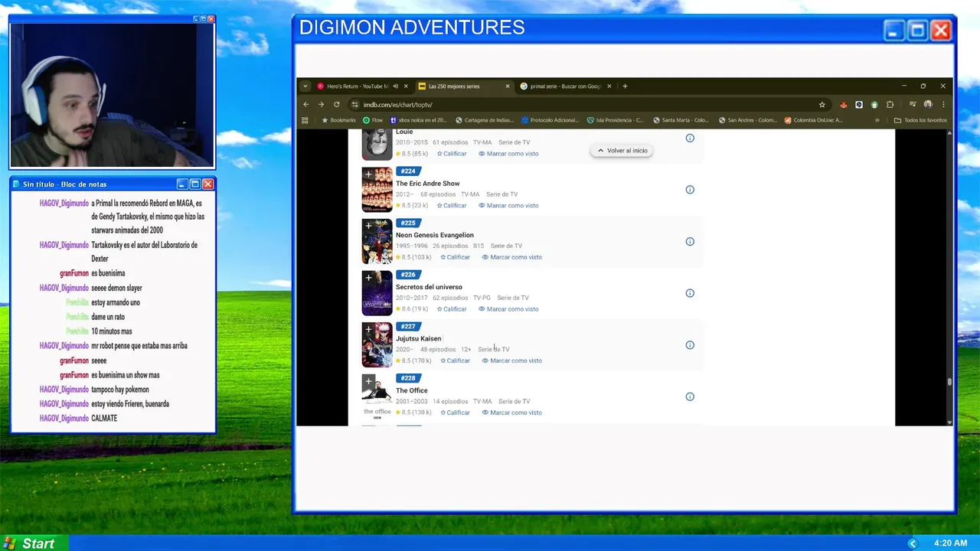Open a new browser tab
This screenshot has height=551, width=980.
625,86
